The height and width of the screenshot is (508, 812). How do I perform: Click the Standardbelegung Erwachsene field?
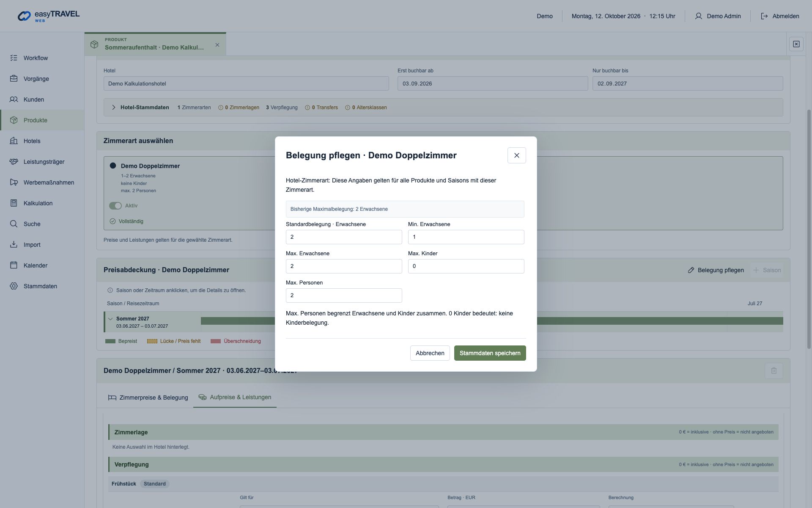click(344, 237)
